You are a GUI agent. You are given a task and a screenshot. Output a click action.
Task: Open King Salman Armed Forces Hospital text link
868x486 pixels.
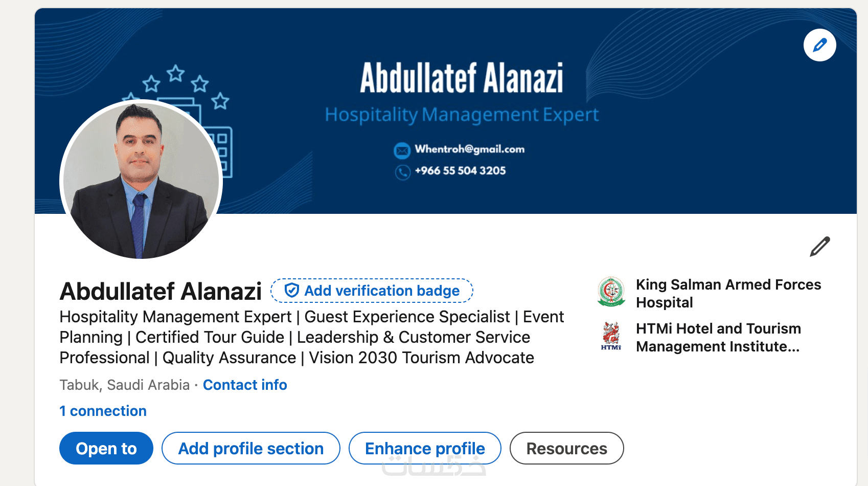728,293
